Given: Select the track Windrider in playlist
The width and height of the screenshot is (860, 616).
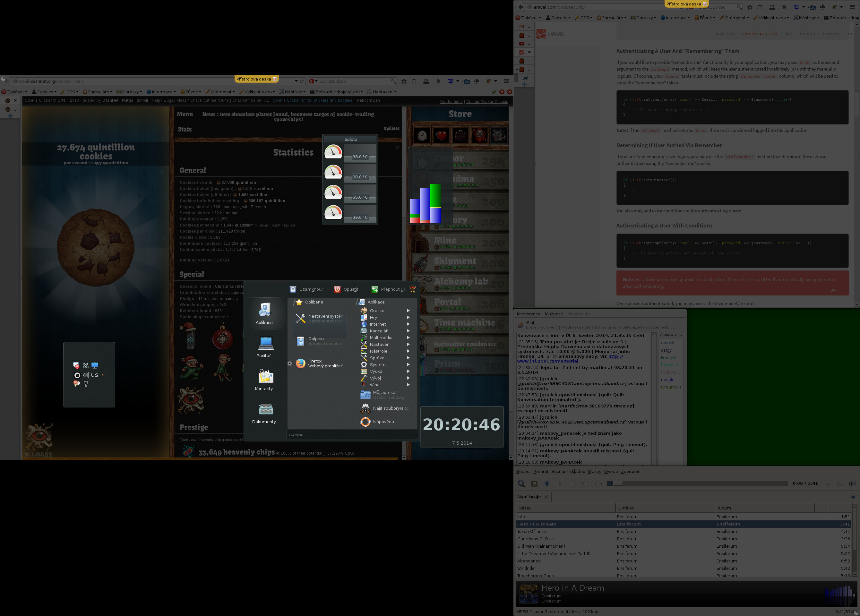Looking at the screenshot, I should point(684,568).
